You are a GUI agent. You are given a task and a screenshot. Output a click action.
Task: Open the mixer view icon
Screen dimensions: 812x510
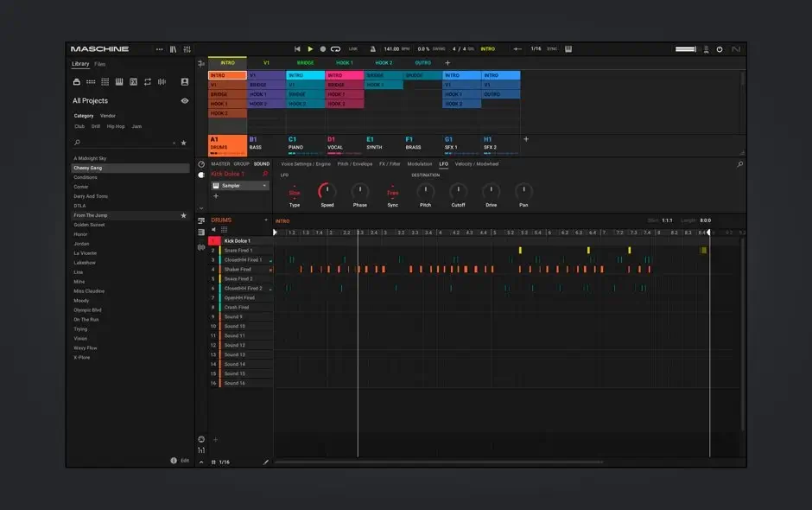tap(187, 49)
